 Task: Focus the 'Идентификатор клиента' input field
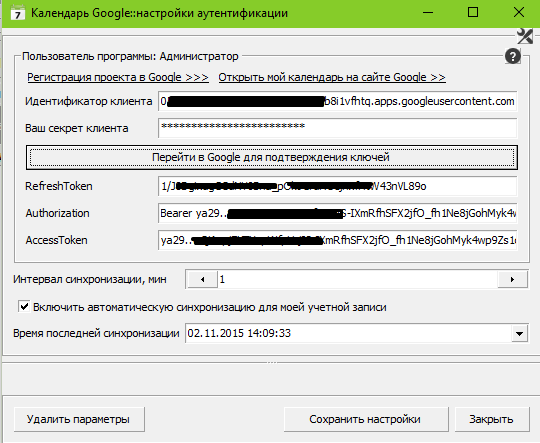[x=338, y=101]
